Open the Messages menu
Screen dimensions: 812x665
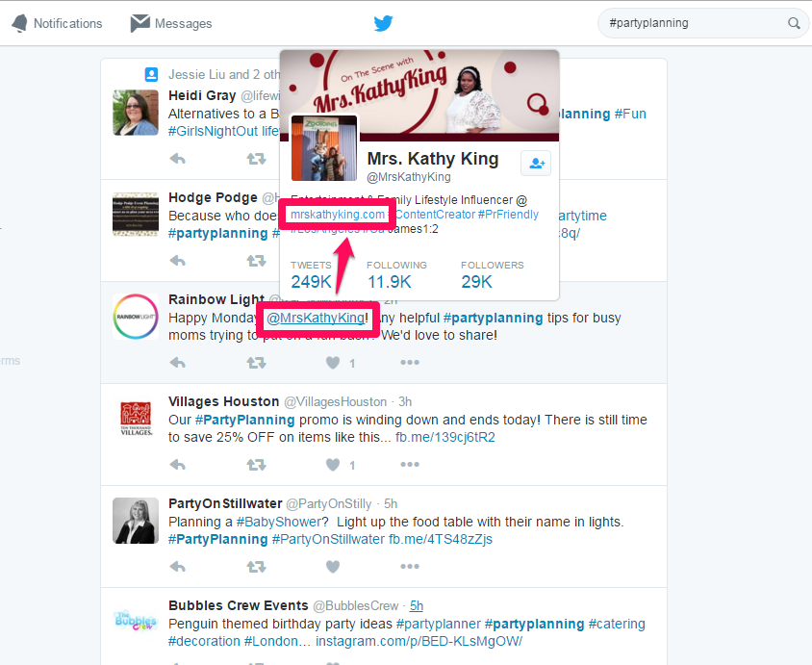170,23
